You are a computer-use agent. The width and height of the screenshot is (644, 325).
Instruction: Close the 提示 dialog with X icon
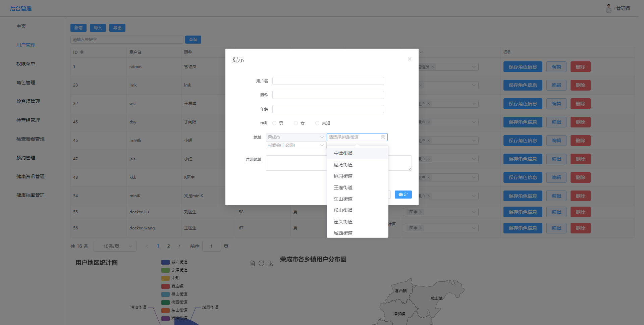click(409, 59)
